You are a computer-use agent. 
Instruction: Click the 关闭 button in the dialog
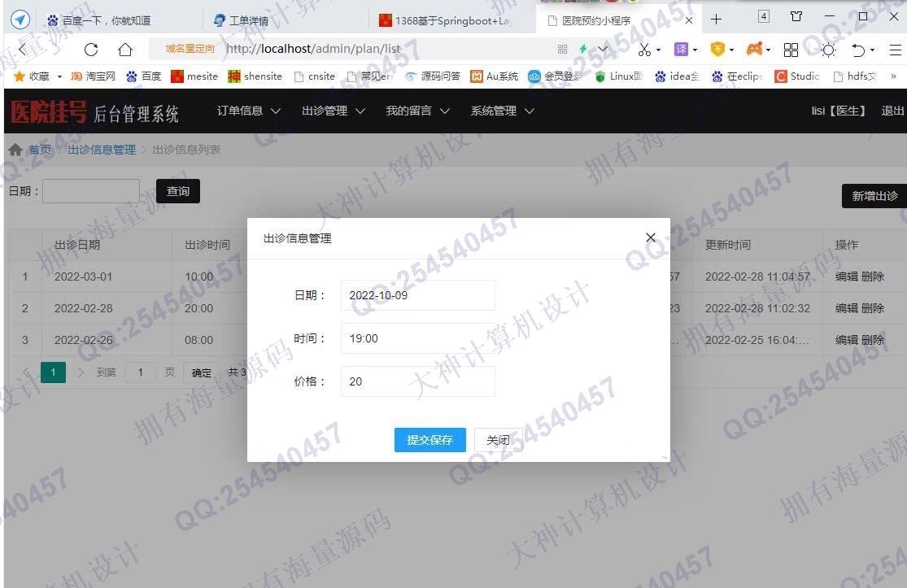pos(498,440)
